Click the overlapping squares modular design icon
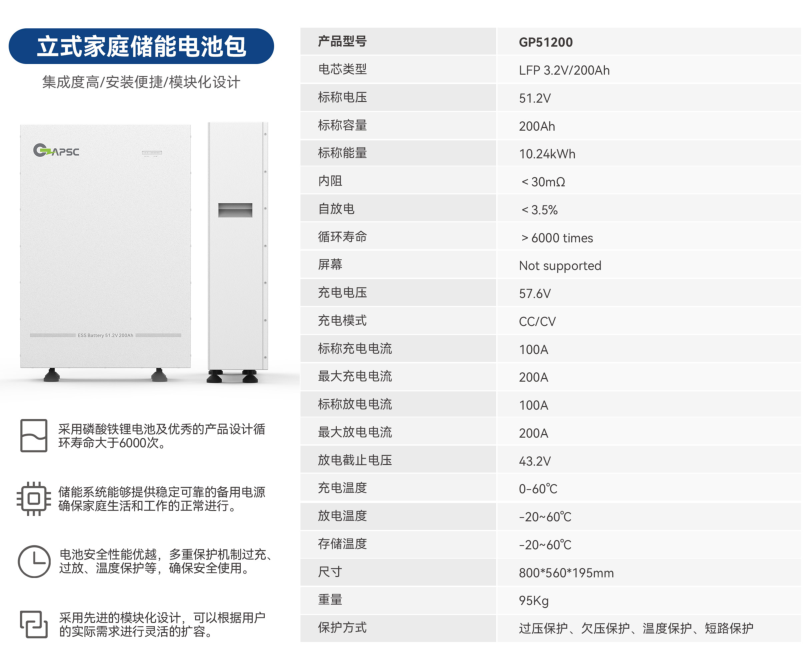 point(33,623)
